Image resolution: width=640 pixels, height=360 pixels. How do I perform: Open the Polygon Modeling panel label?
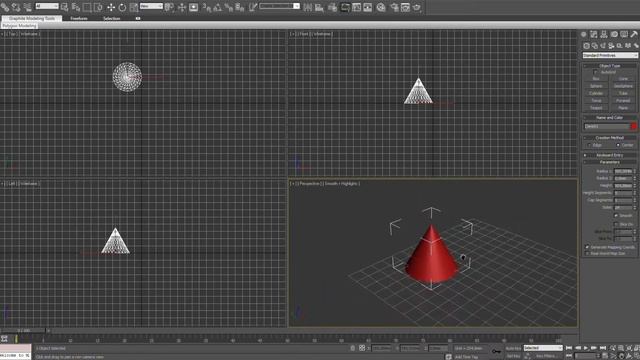[x=19, y=26]
